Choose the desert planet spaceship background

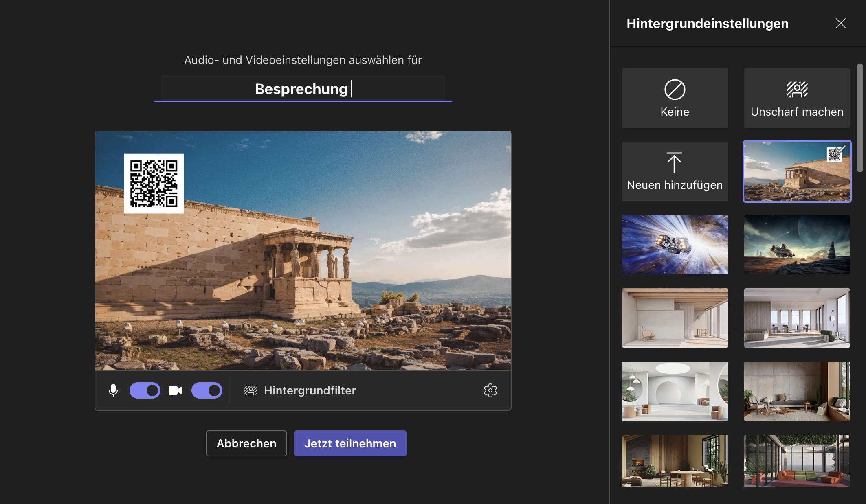click(x=797, y=245)
